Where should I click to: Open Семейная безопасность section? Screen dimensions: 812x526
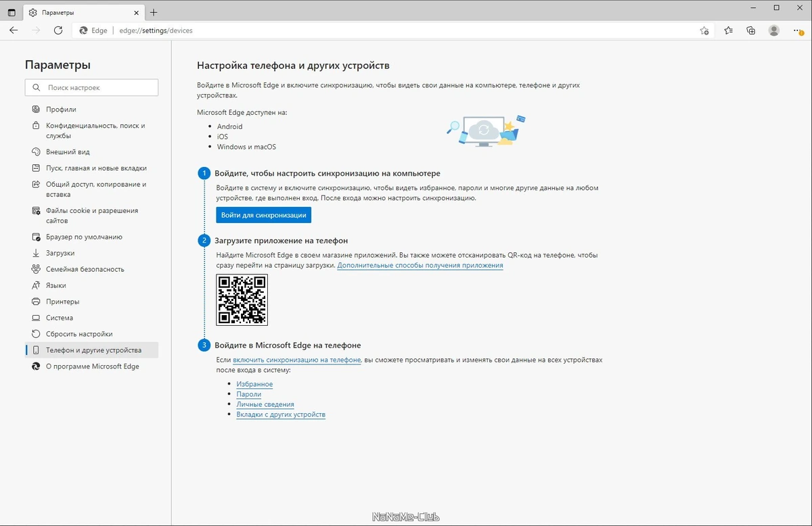91,269
